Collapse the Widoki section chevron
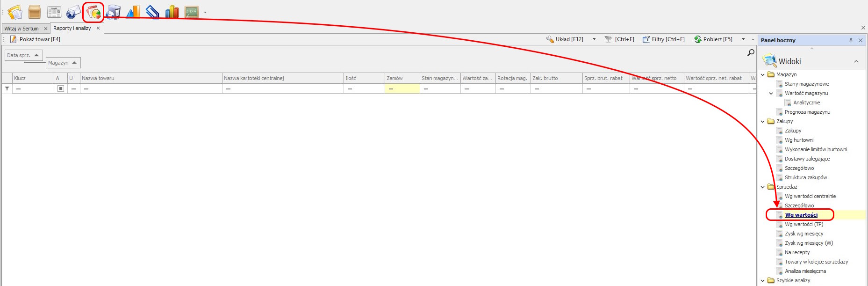Viewport: 868px width, 286px height. point(856,61)
